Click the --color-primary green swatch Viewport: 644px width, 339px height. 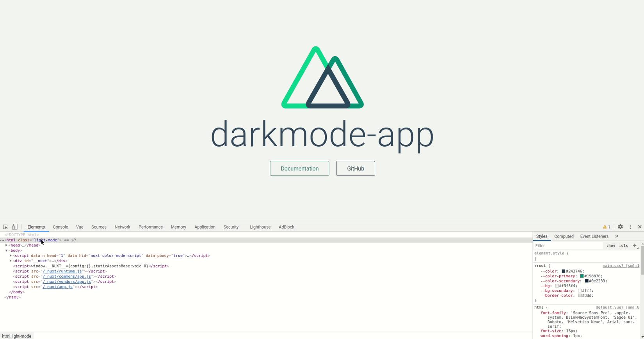[x=582, y=276]
